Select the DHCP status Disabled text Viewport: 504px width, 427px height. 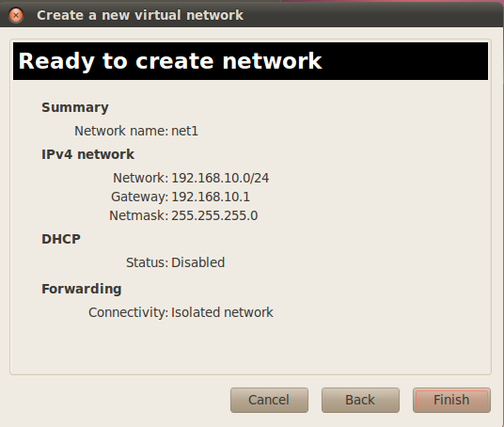click(198, 262)
